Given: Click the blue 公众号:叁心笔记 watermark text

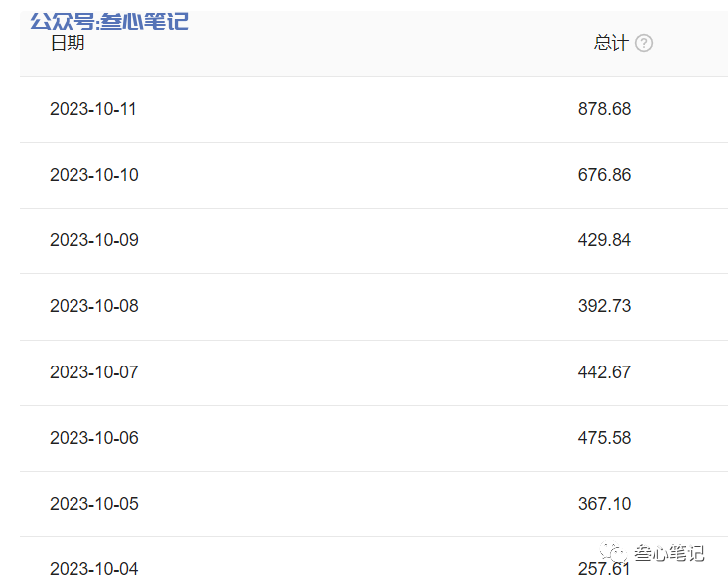Looking at the screenshot, I should [109, 22].
